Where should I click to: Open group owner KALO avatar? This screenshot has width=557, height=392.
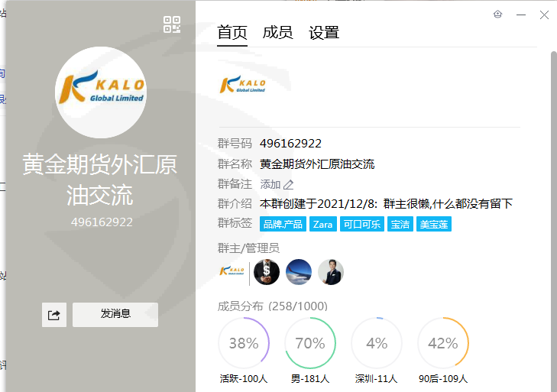[x=232, y=271]
